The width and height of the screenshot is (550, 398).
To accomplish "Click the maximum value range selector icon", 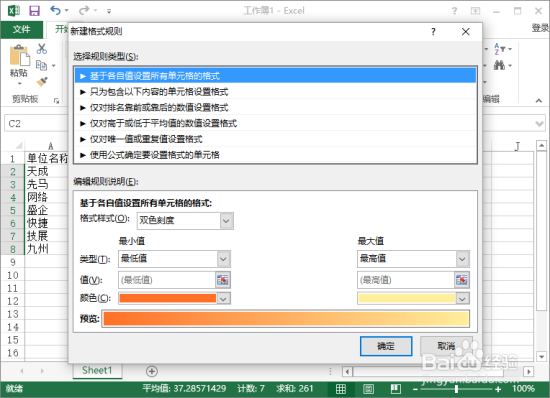I will [x=462, y=280].
